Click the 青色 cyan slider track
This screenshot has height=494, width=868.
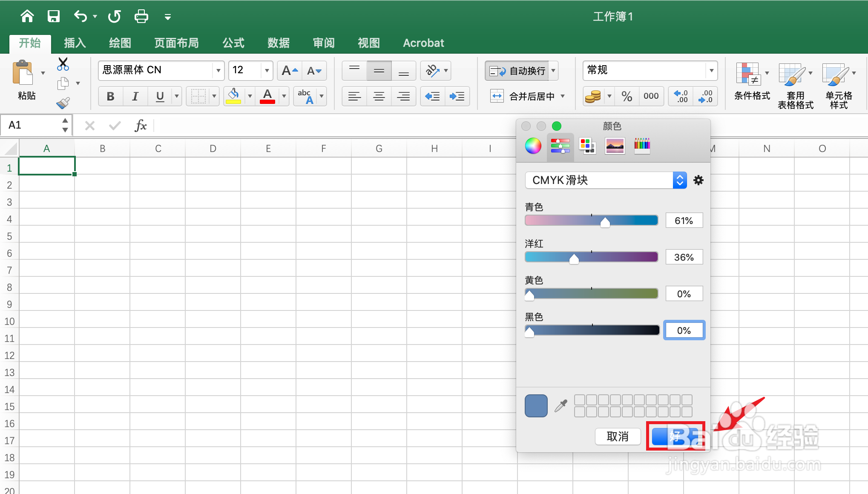point(591,221)
